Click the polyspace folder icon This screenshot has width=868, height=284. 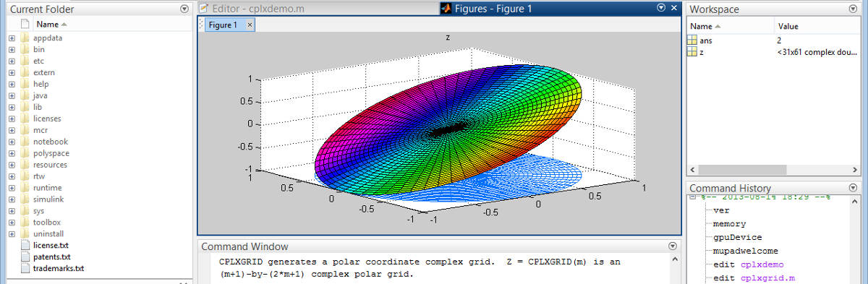click(x=25, y=153)
